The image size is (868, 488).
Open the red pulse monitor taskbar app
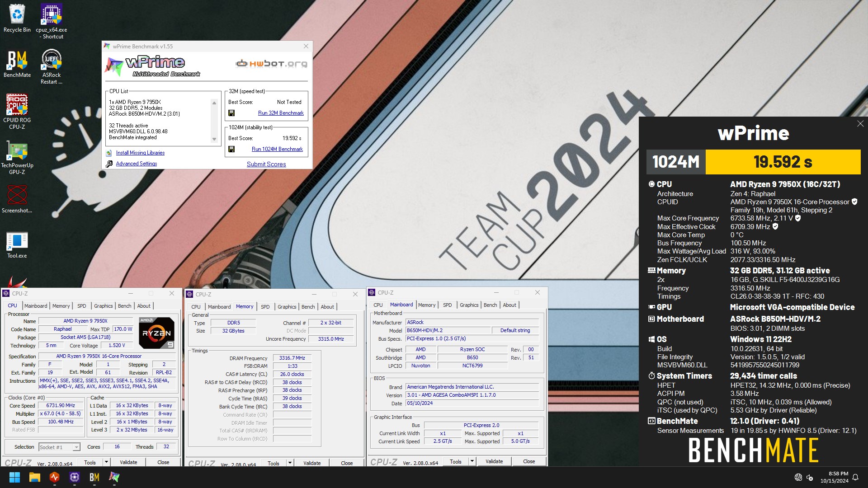(54, 477)
